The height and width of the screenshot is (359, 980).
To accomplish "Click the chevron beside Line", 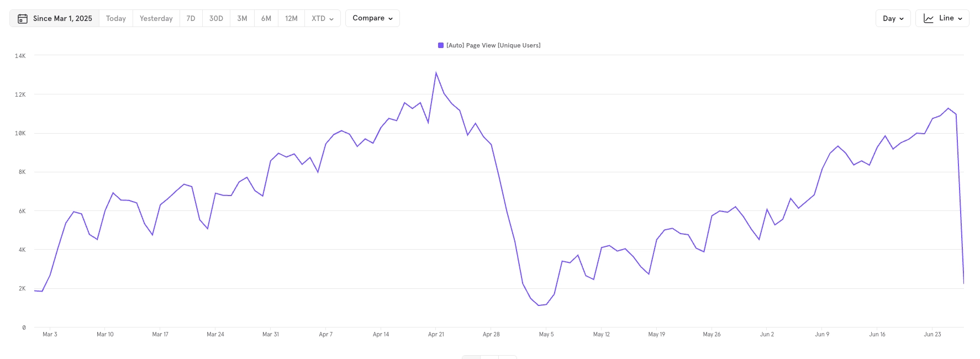I will tap(960, 18).
